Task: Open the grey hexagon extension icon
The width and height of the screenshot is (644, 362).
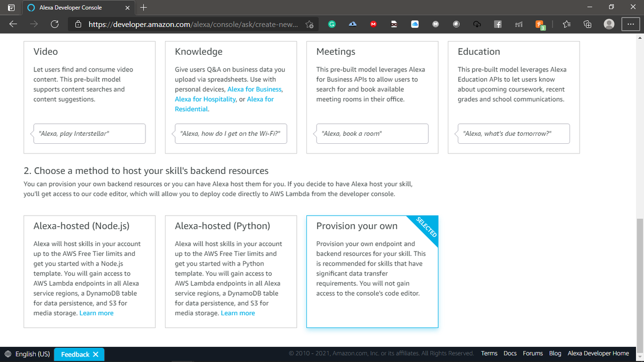Action: tap(436, 24)
